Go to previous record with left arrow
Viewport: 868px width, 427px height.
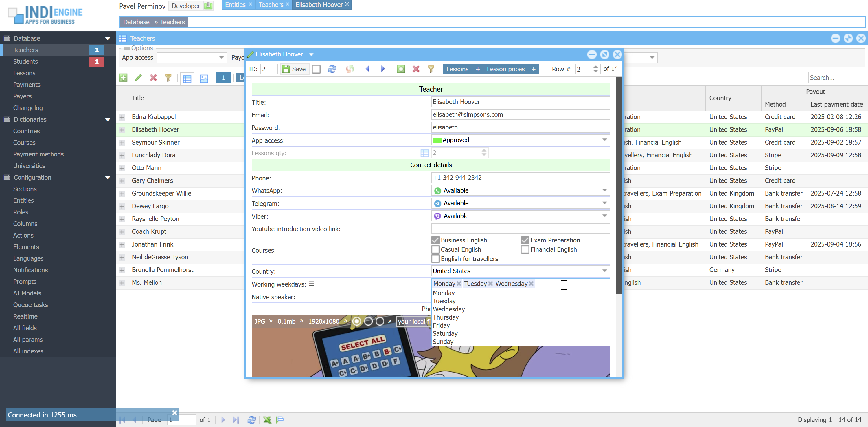click(x=368, y=69)
